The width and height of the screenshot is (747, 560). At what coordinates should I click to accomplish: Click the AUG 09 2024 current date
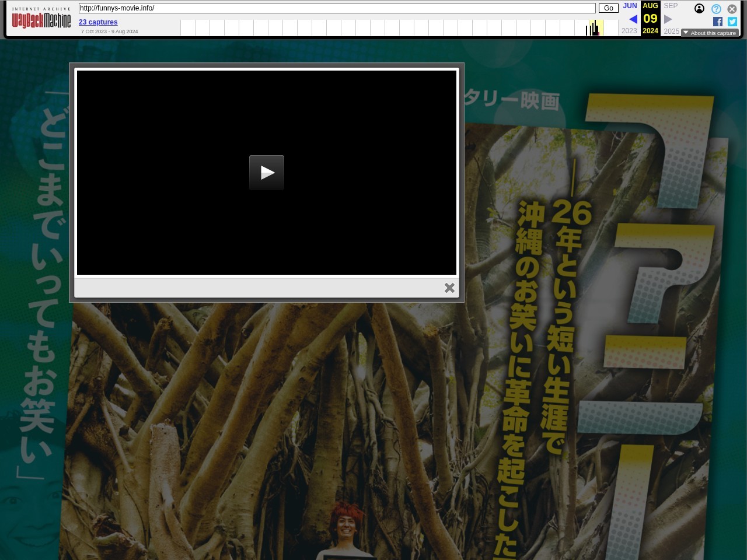pyautogui.click(x=650, y=19)
